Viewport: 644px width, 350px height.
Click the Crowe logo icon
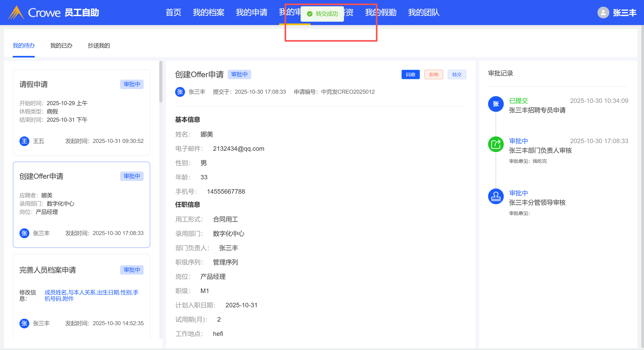click(16, 13)
